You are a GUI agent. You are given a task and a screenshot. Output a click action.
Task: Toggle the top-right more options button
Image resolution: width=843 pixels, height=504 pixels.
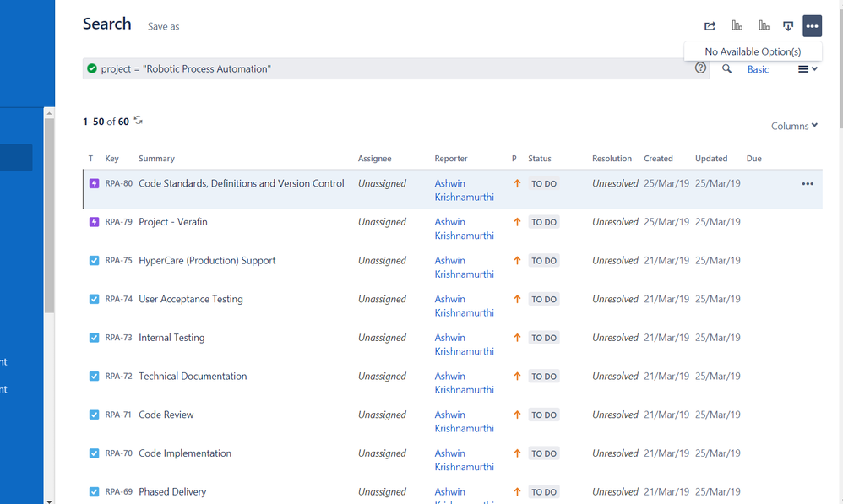click(x=812, y=26)
